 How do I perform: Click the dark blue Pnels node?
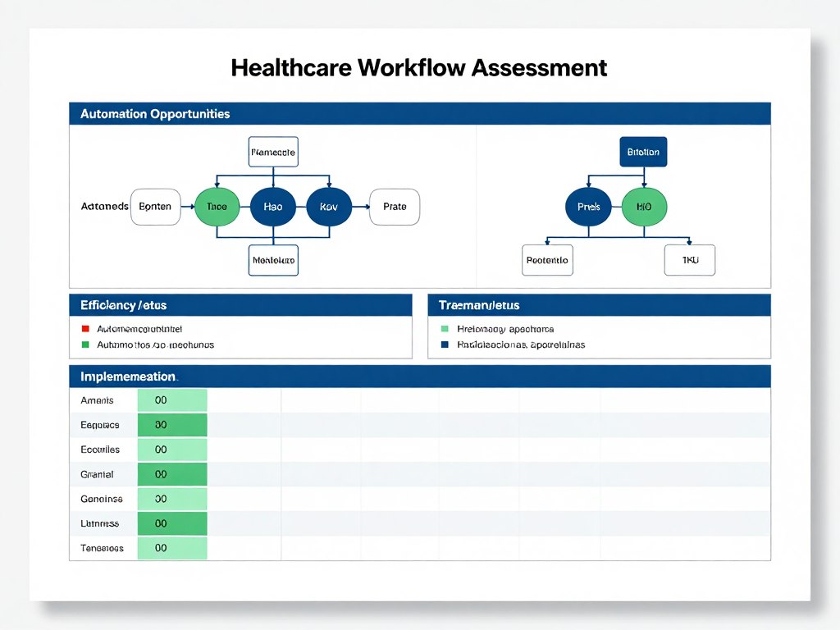click(588, 207)
